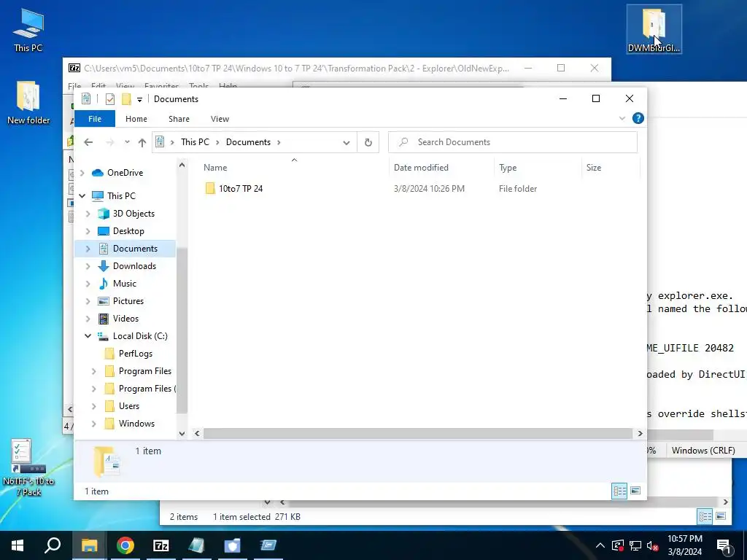This screenshot has height=560, width=747.
Task: Open the notification center icon
Action: point(724,545)
